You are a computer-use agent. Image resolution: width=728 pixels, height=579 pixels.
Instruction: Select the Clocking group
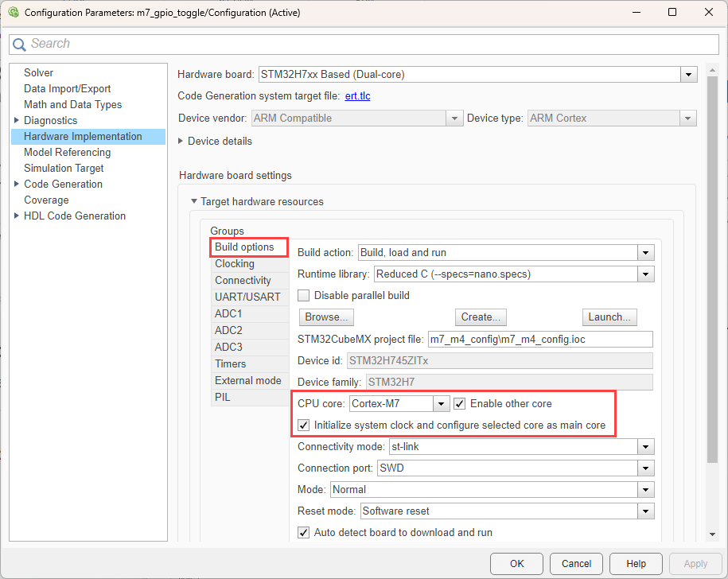[235, 263]
